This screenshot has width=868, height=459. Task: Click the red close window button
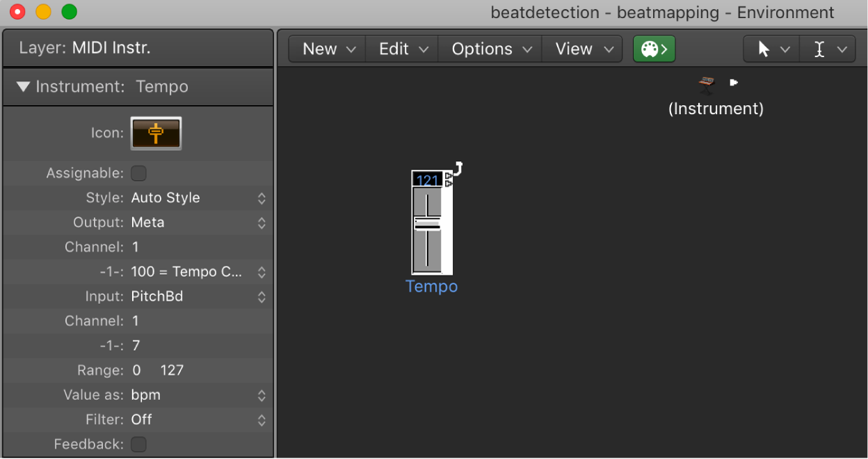click(x=17, y=12)
